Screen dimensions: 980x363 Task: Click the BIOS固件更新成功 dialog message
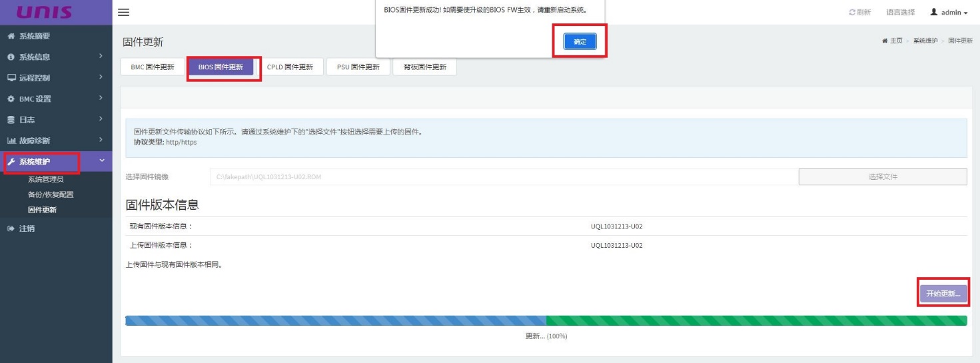pos(485,10)
